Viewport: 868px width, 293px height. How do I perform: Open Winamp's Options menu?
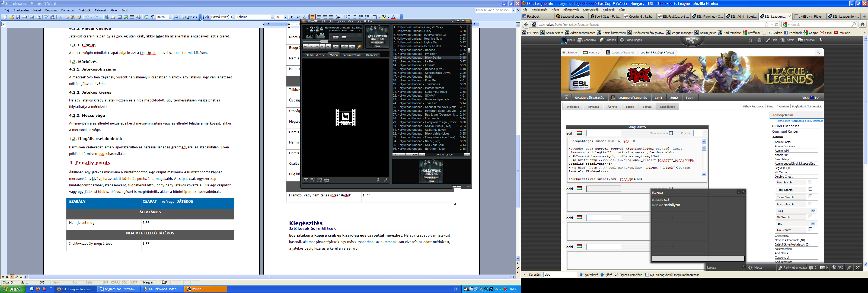[340, 21]
